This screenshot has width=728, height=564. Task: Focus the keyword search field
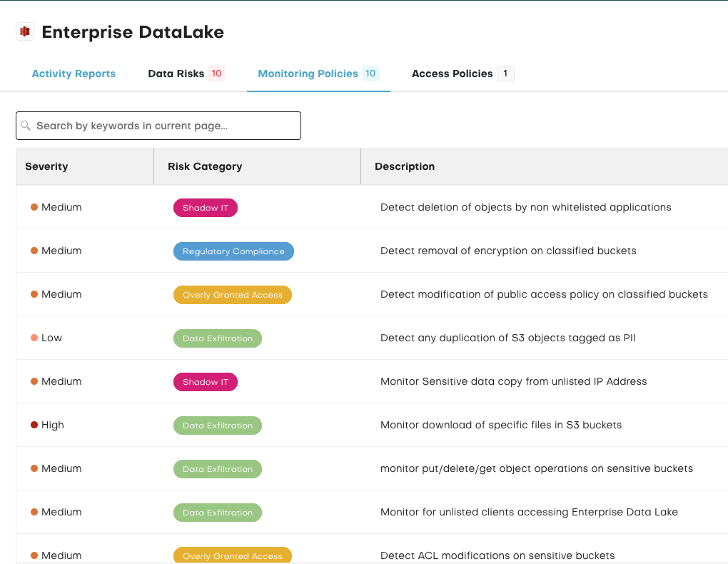coord(164,126)
